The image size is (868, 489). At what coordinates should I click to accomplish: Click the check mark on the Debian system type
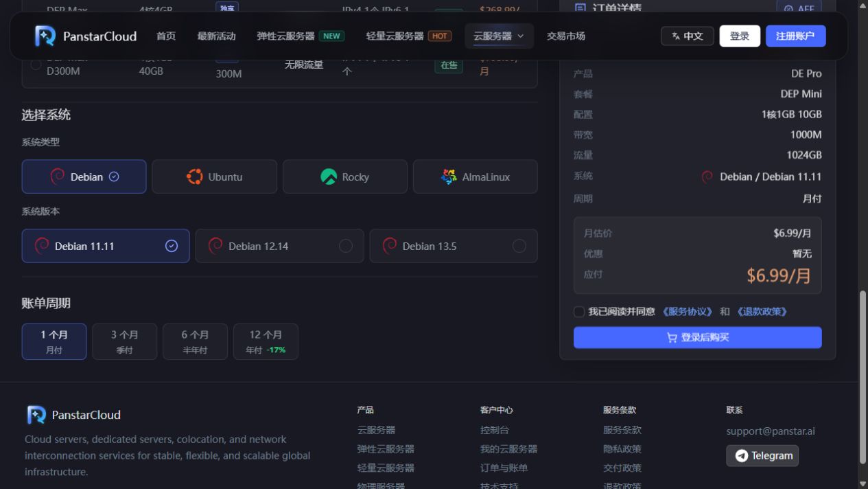(114, 177)
